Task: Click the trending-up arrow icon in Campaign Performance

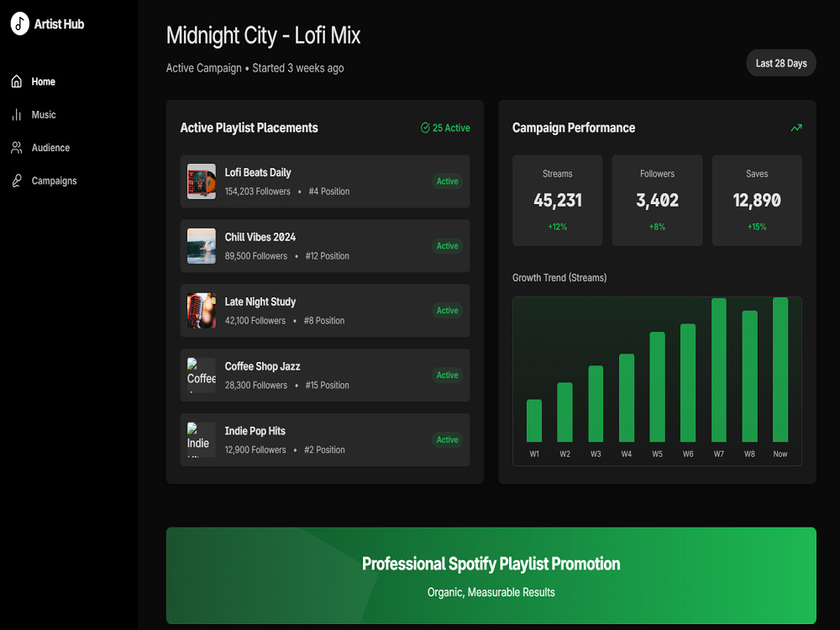Action: point(796,128)
